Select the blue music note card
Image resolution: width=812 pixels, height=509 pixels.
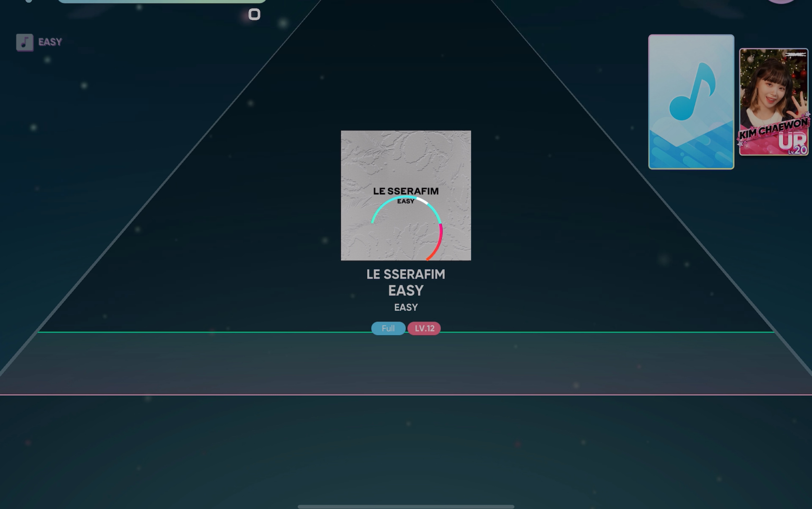click(691, 102)
